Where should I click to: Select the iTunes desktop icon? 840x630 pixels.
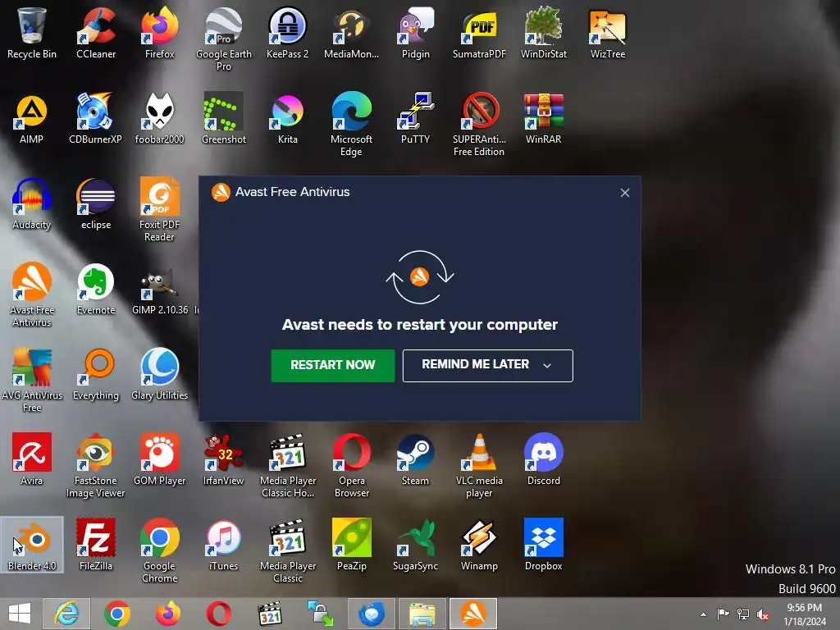pyautogui.click(x=224, y=545)
